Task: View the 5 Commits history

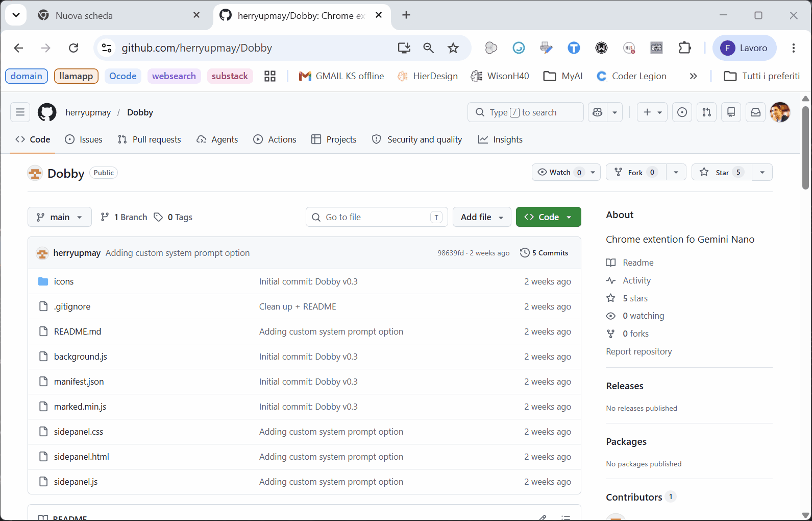Action: [x=544, y=253]
